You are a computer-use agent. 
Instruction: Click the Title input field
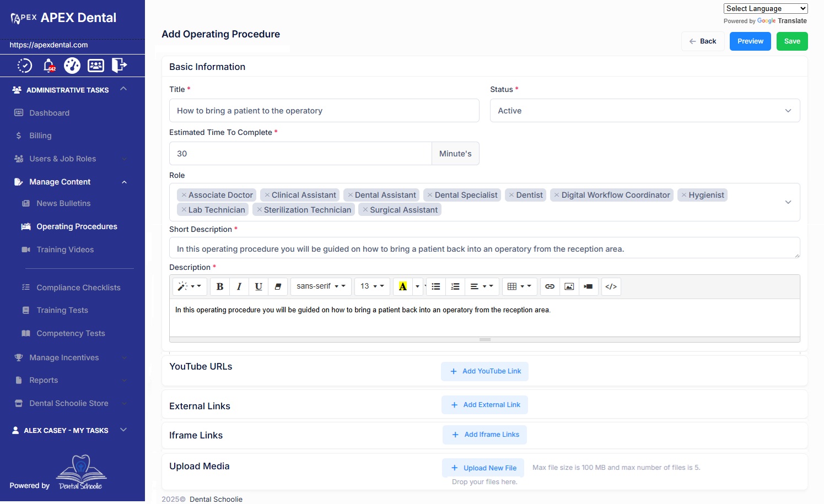click(324, 111)
